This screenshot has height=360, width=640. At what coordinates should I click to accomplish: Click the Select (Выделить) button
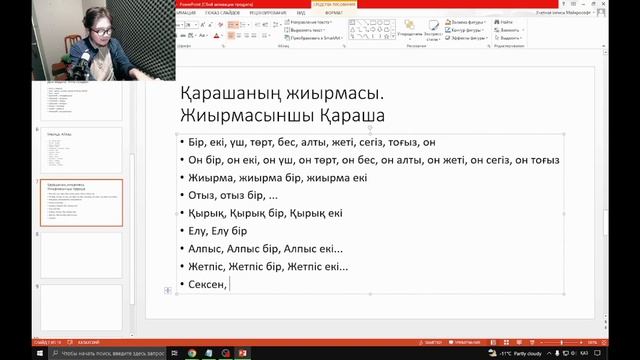tap(508, 38)
